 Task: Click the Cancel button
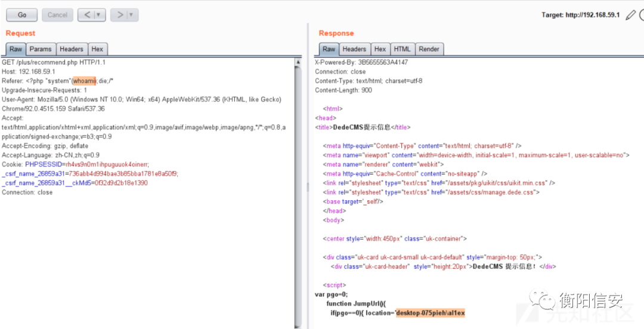coord(57,15)
